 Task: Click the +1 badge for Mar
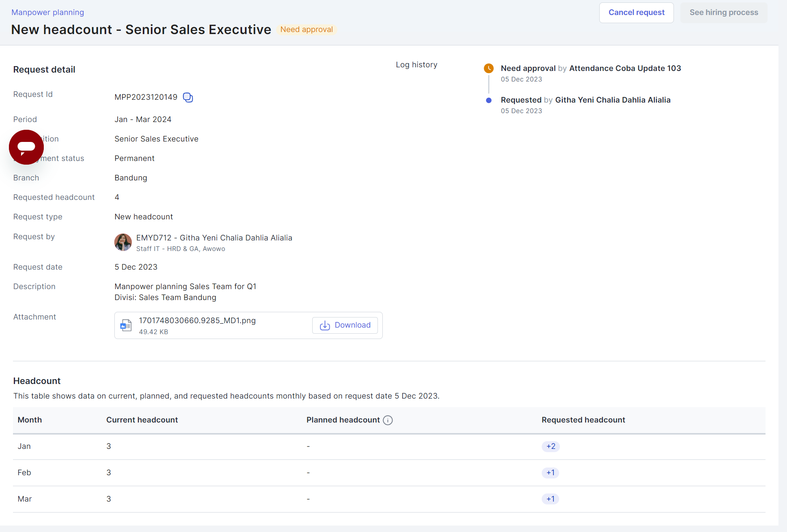pos(550,499)
